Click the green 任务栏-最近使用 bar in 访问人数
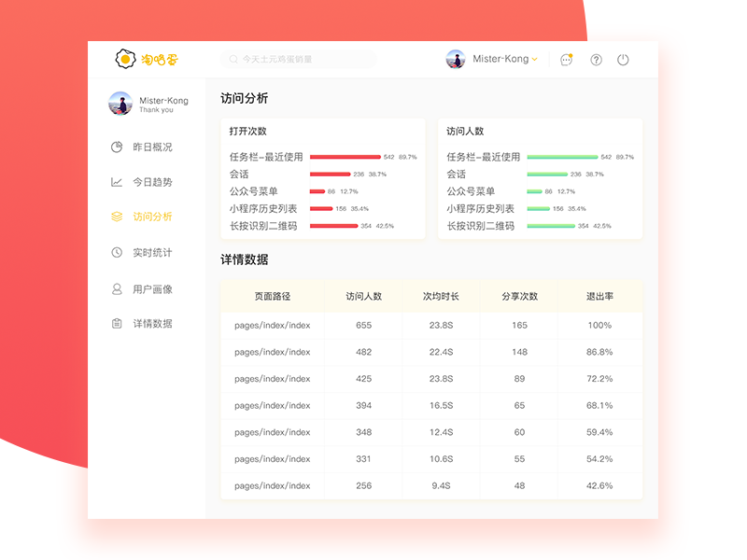Viewport: 747px width, 560px height. point(563,157)
